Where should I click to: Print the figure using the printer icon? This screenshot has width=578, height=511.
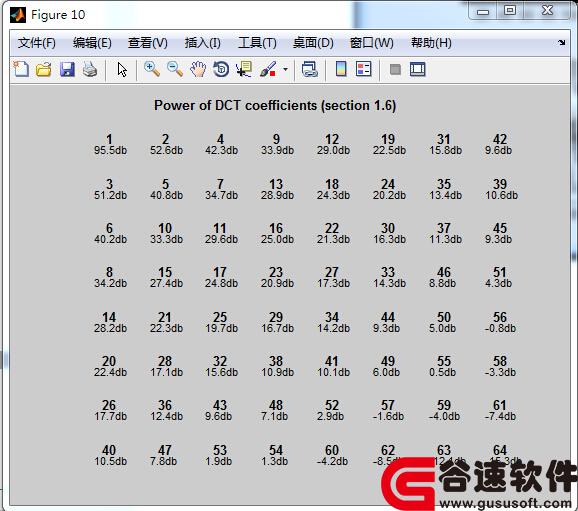click(x=90, y=69)
